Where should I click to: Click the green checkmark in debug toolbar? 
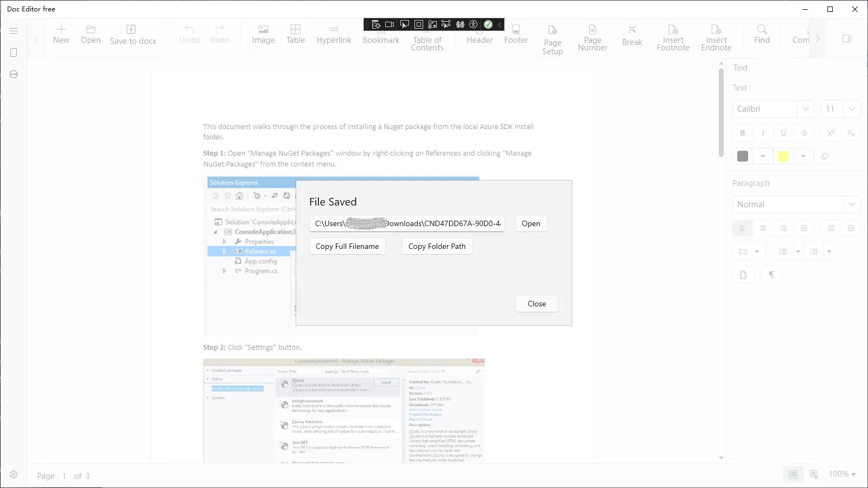click(488, 24)
